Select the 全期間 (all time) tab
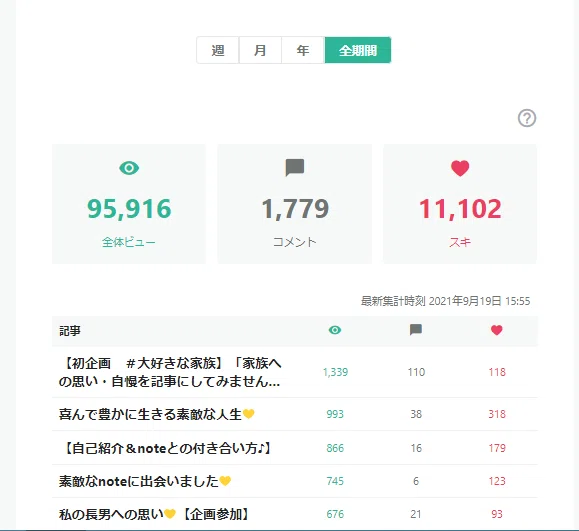This screenshot has height=531, width=579. (358, 50)
